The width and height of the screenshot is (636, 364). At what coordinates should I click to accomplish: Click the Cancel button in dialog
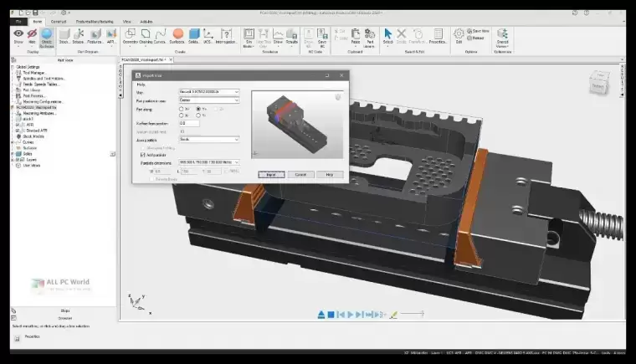click(300, 175)
